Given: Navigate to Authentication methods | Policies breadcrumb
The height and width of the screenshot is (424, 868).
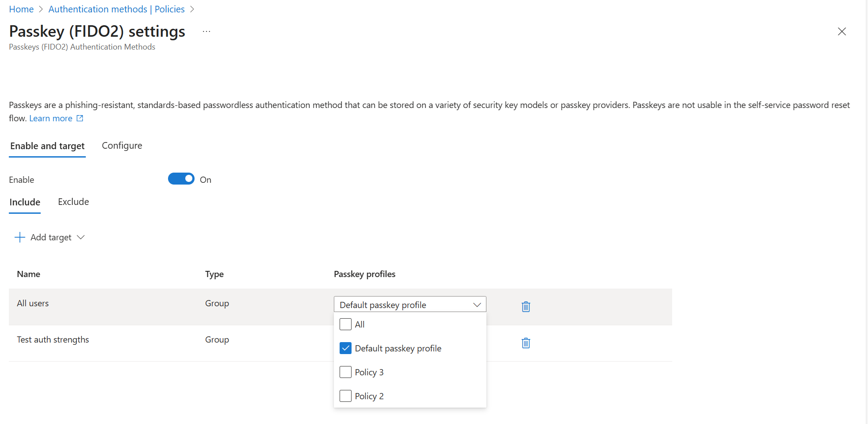Looking at the screenshot, I should click(116, 9).
